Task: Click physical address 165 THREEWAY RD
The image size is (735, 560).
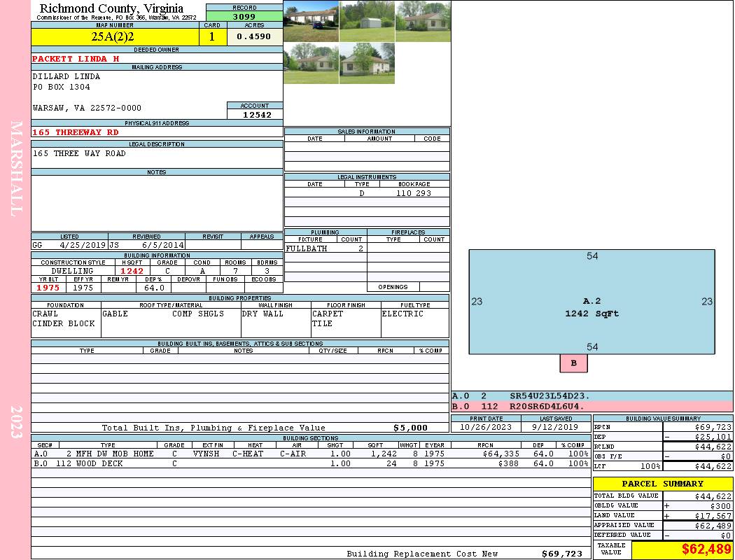Action: point(76,132)
